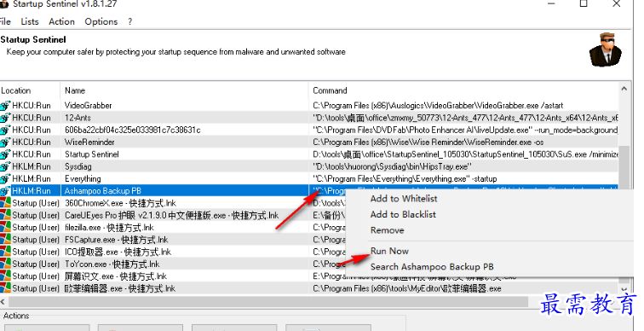The width and height of the screenshot is (644, 331).
Task: Click the MyEditor 欧菲编辑器.exe command cell
Action: pos(407,288)
